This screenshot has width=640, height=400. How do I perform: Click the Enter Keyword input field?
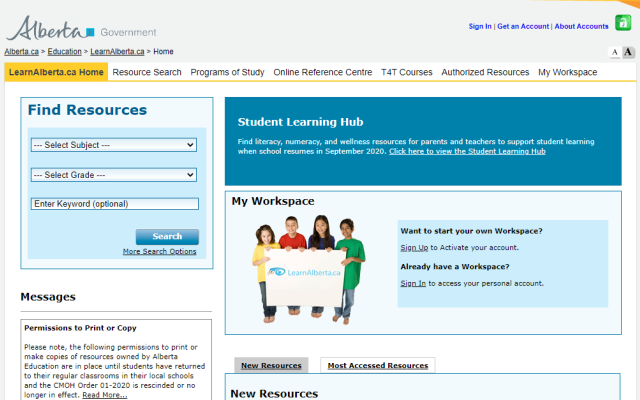(115, 204)
